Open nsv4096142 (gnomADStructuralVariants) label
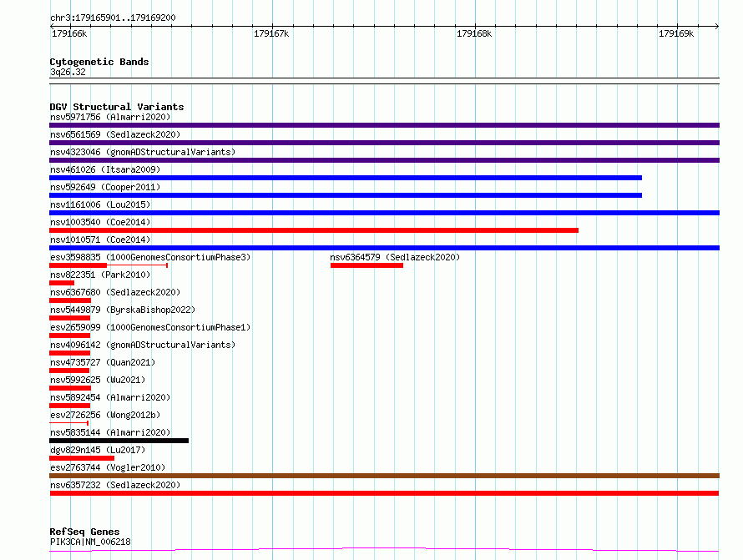Viewport: 743px width, 560px height. pos(143,345)
